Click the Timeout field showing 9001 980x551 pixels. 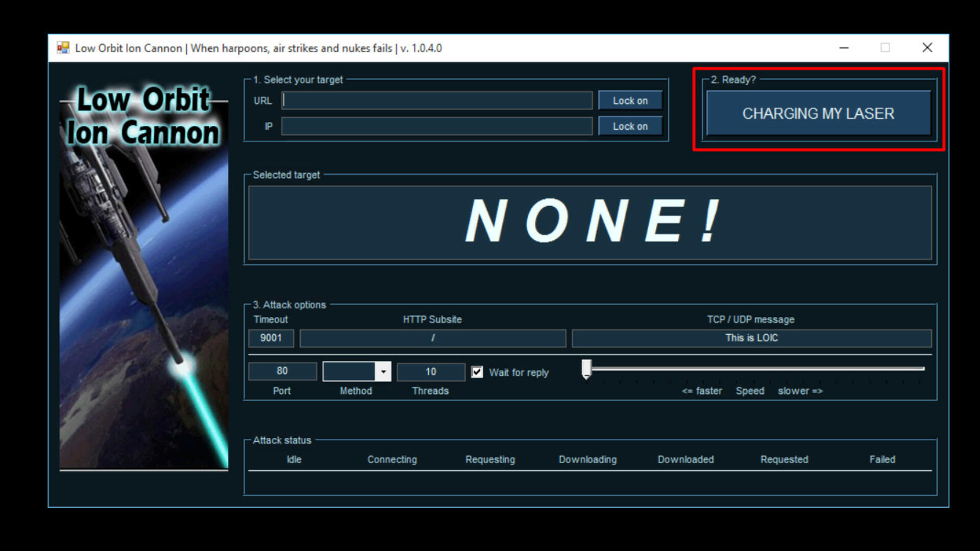tap(271, 338)
